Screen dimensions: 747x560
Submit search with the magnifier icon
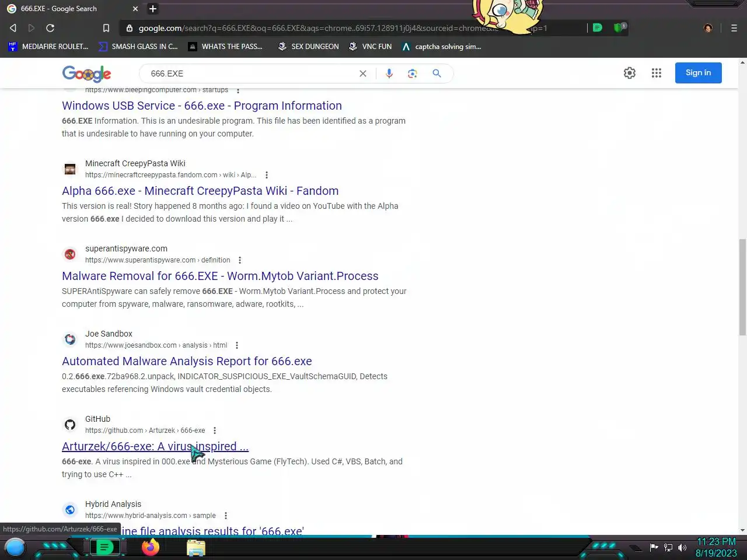[x=437, y=73]
